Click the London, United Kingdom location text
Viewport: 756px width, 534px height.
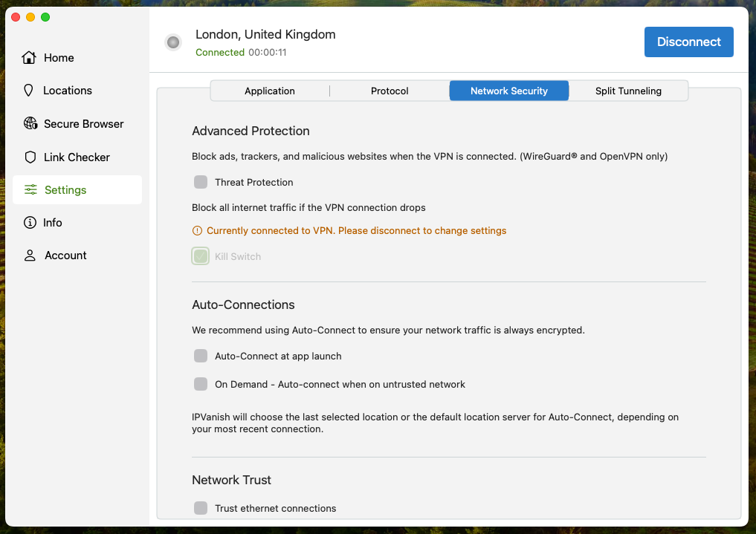coord(265,35)
